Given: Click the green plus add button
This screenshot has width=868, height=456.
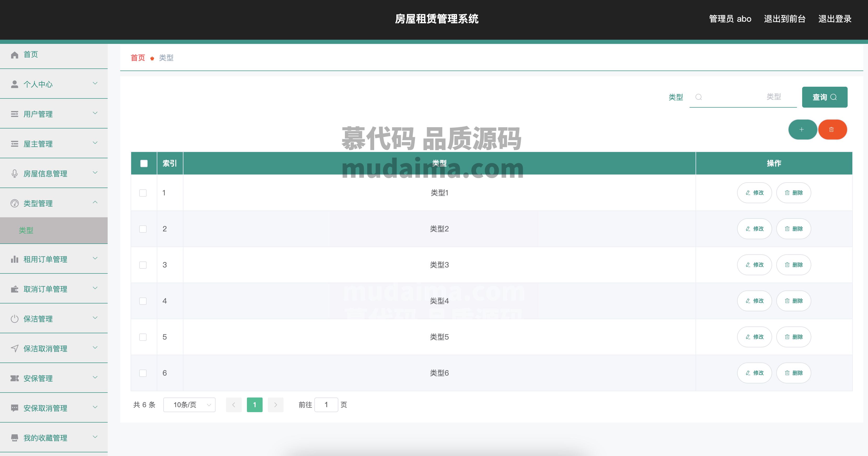Looking at the screenshot, I should (x=802, y=129).
